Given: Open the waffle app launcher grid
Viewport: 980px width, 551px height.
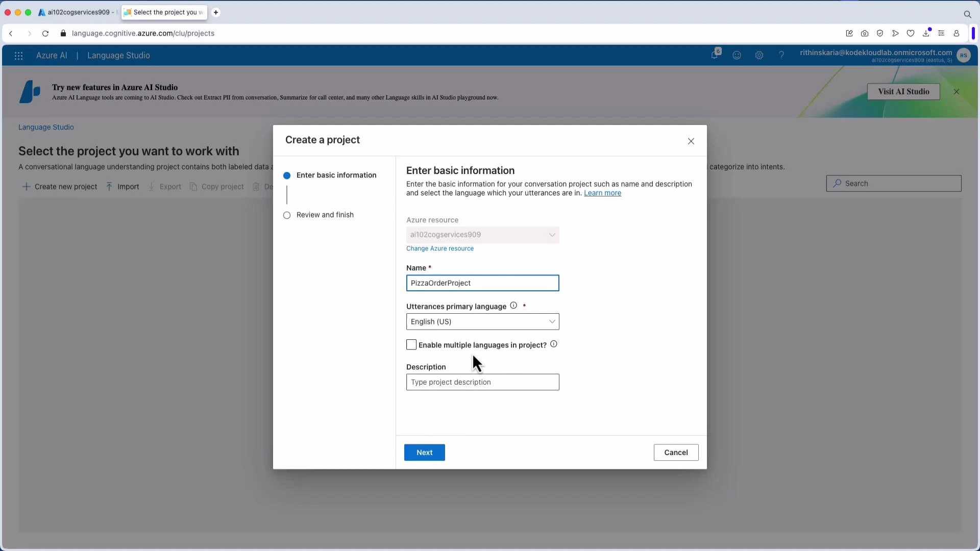Looking at the screenshot, I should click(18, 56).
